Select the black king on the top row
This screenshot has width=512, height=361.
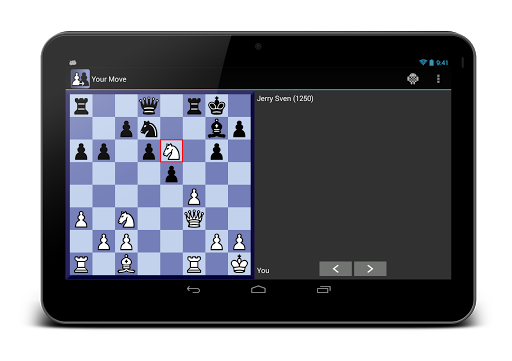[217, 106]
